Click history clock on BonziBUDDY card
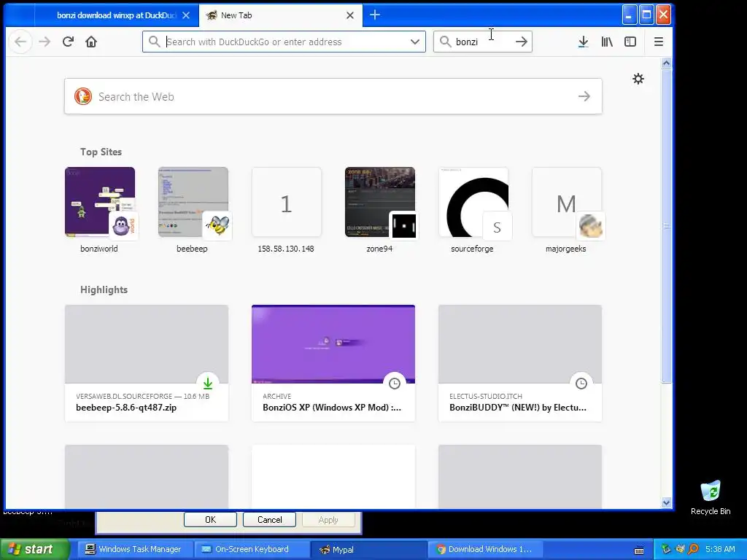The width and height of the screenshot is (747, 560). coord(581,384)
